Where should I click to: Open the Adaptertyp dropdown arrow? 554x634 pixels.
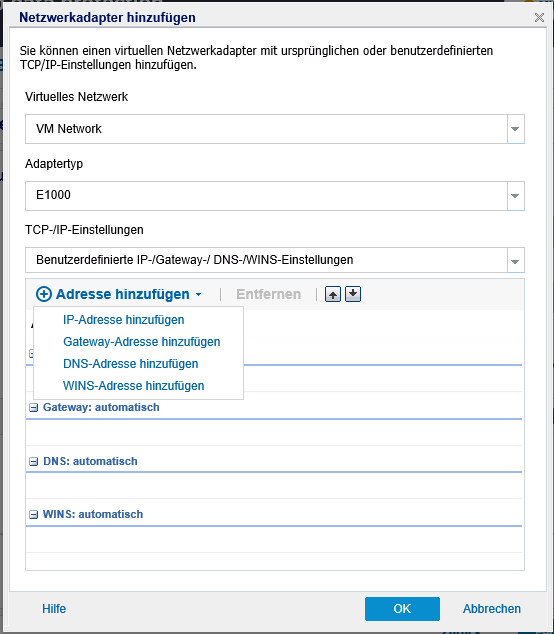pos(515,196)
